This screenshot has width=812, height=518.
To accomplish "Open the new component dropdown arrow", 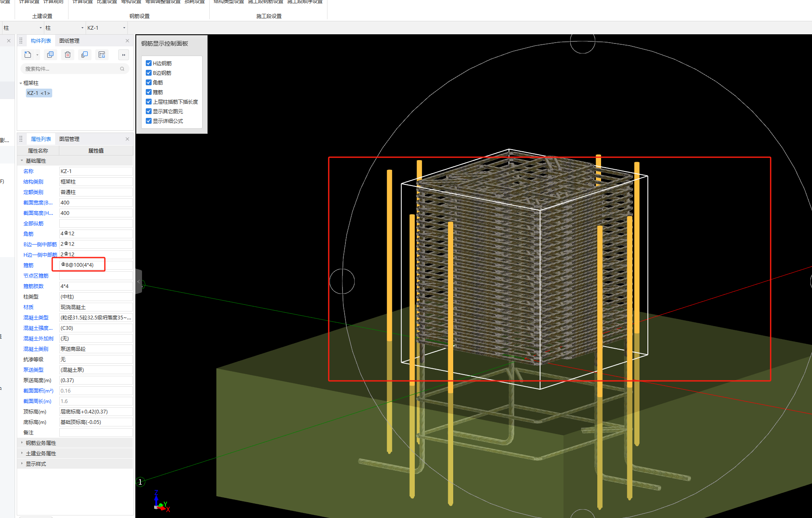I will pos(37,55).
